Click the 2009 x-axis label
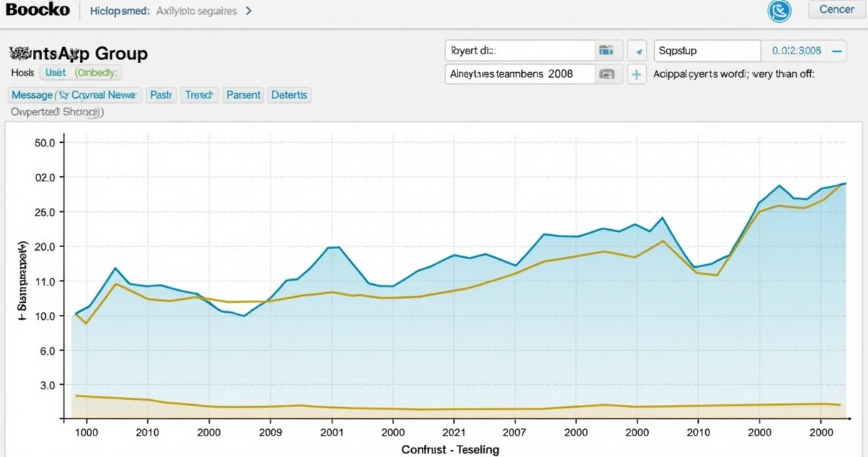The width and height of the screenshot is (868, 457). [x=271, y=432]
